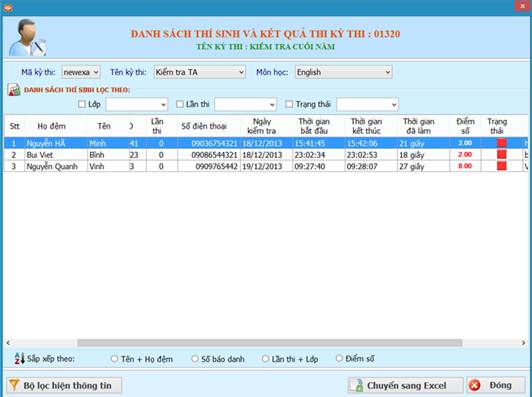This screenshot has height=397, width=532.
Task: Click red status square in Bui Viet row
Action: [x=501, y=154]
